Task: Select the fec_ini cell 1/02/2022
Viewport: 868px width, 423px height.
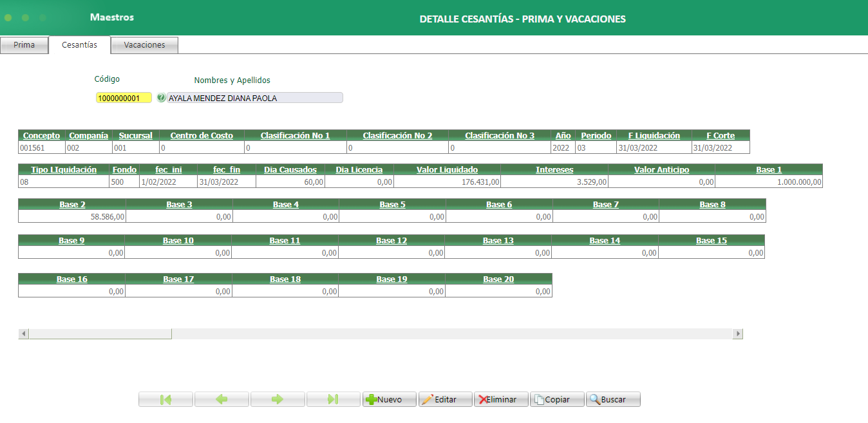Action: tap(168, 182)
